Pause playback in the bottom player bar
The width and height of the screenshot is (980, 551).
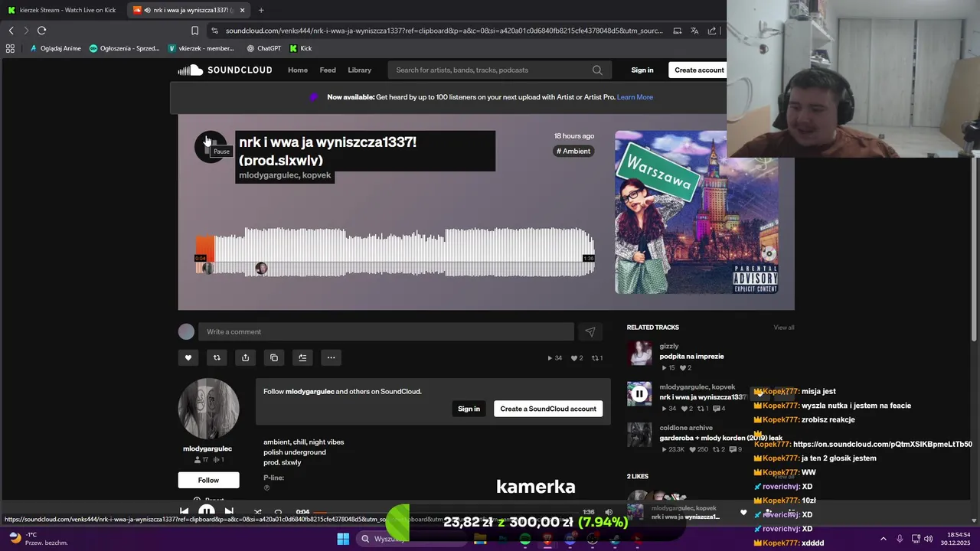tap(207, 511)
